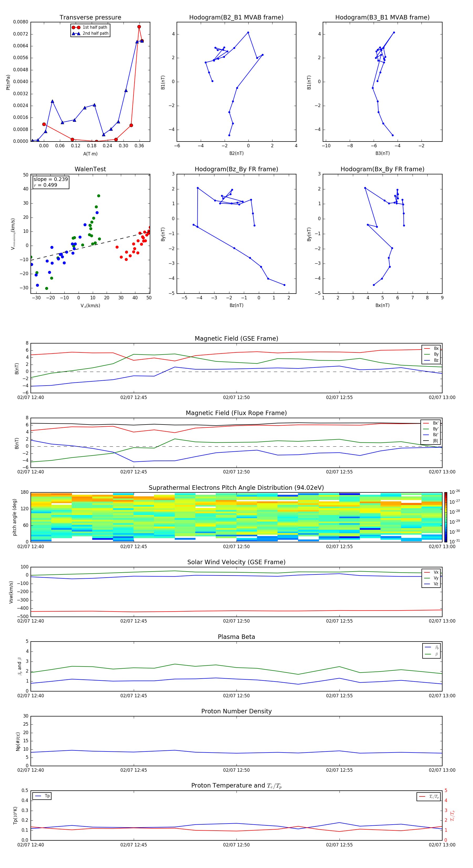Click the dashed fit line in WalenTest
Image resolution: width=473 pixels, height=868 pixels.
click(x=90, y=246)
